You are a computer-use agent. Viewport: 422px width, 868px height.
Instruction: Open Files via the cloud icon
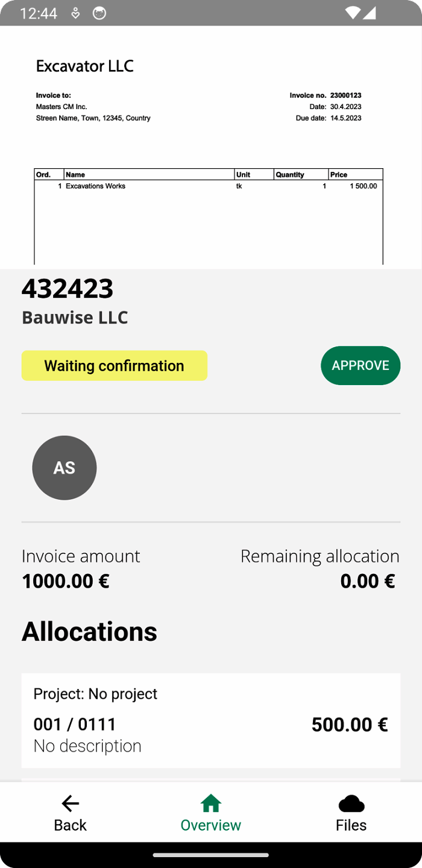pyautogui.click(x=351, y=802)
